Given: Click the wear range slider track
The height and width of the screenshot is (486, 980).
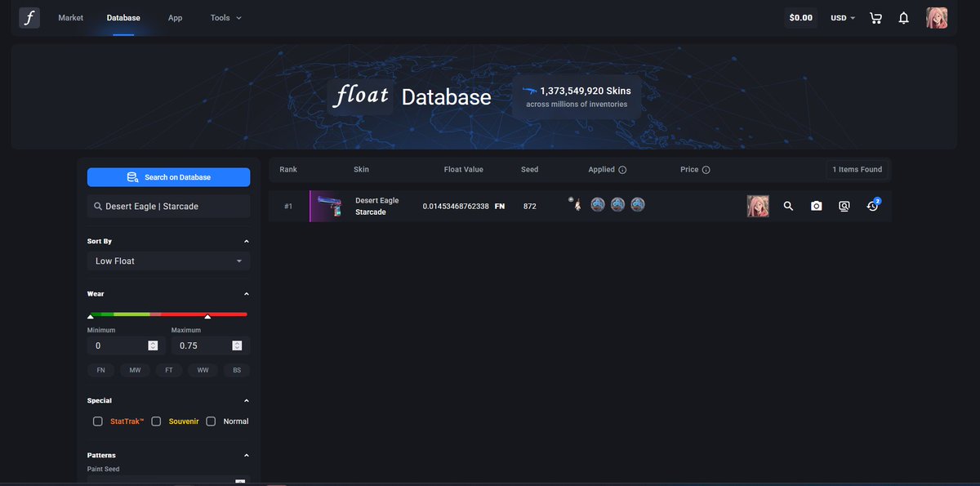Looking at the screenshot, I should pyautogui.click(x=168, y=314).
